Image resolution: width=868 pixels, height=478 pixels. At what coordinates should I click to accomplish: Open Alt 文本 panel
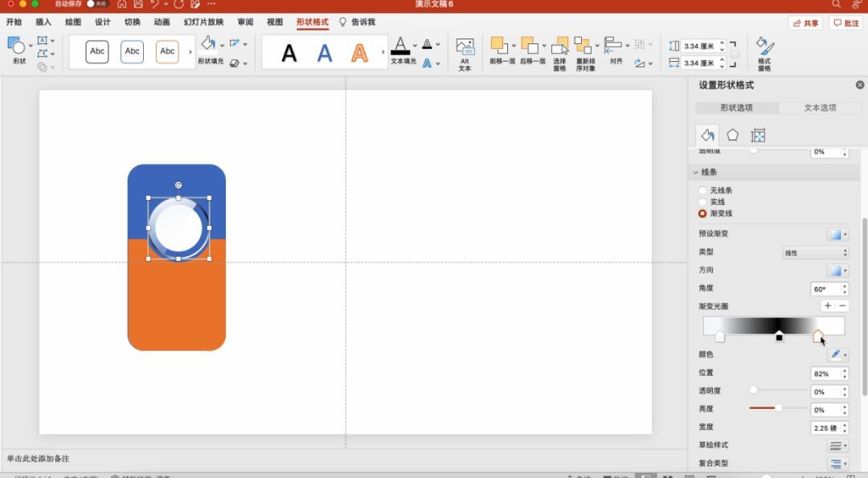(465, 54)
